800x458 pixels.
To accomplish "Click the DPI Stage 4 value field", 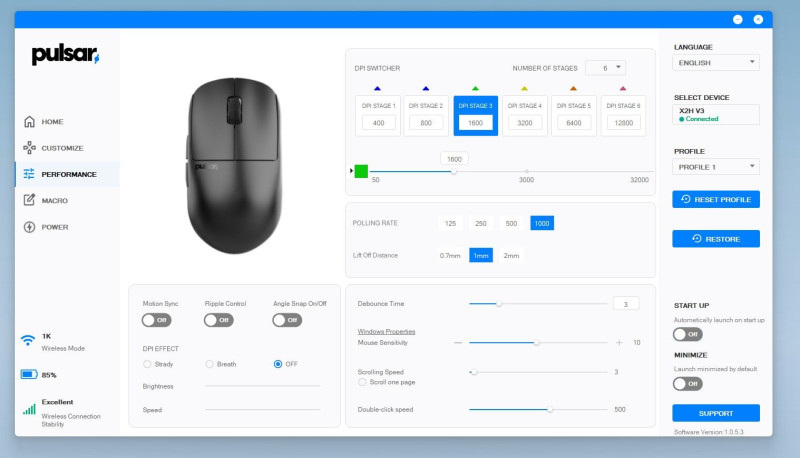I will click(x=524, y=123).
